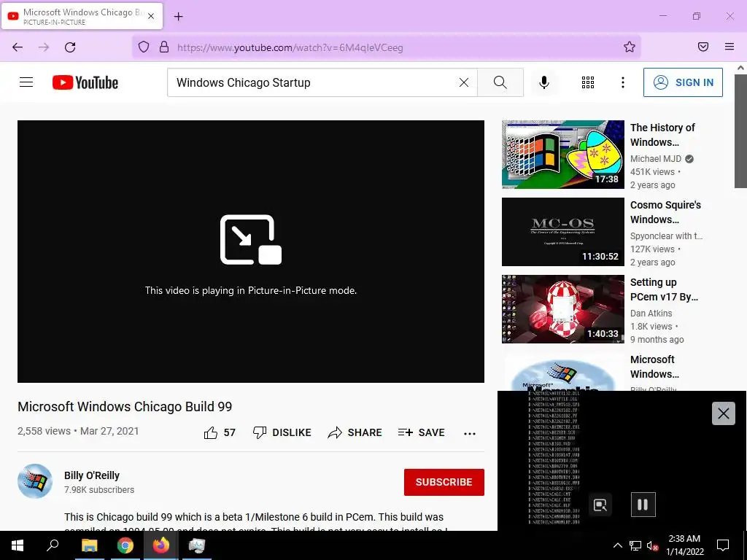Image resolution: width=747 pixels, height=560 pixels.
Task: Click Michael MJD channel name
Action: point(656,158)
